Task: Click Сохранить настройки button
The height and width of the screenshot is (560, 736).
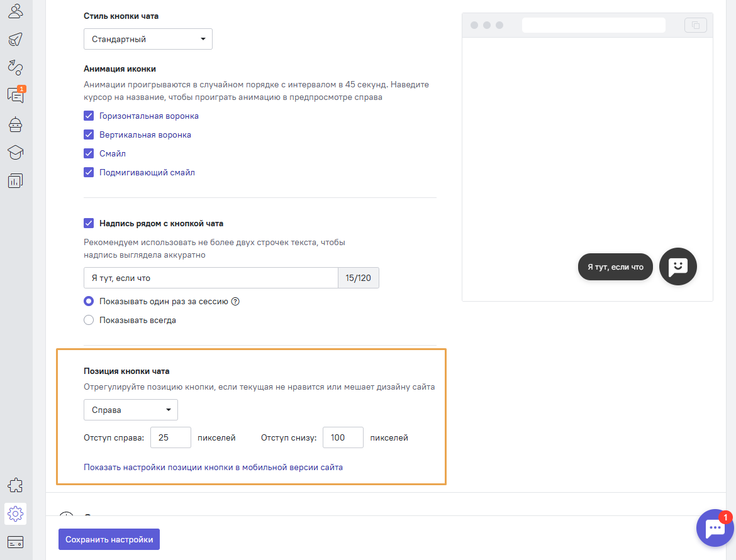Action: coord(109,539)
